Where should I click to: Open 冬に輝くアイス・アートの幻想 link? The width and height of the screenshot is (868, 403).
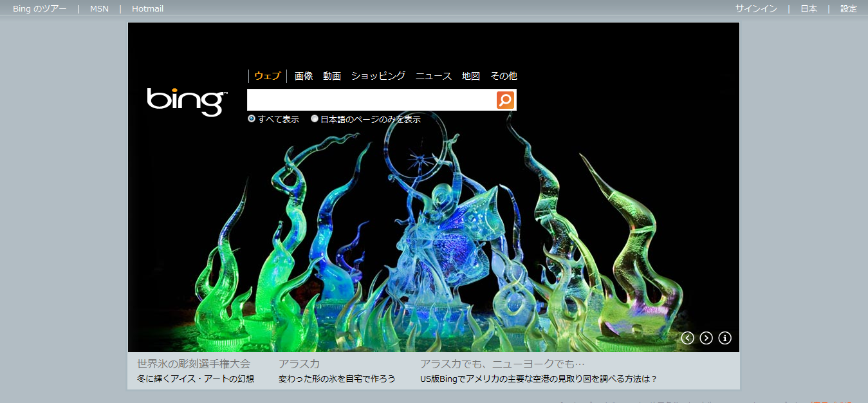[196, 379]
